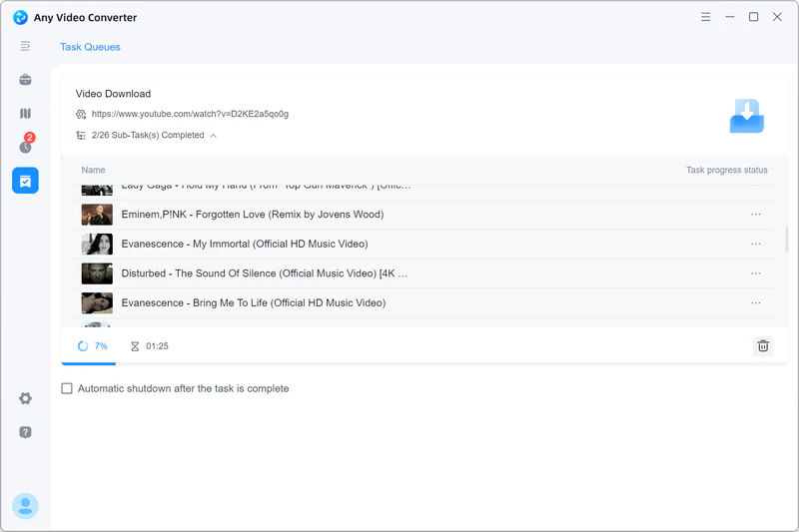Open the history clock icon with badge
Viewport: 799px width, 532px height.
tap(25, 147)
